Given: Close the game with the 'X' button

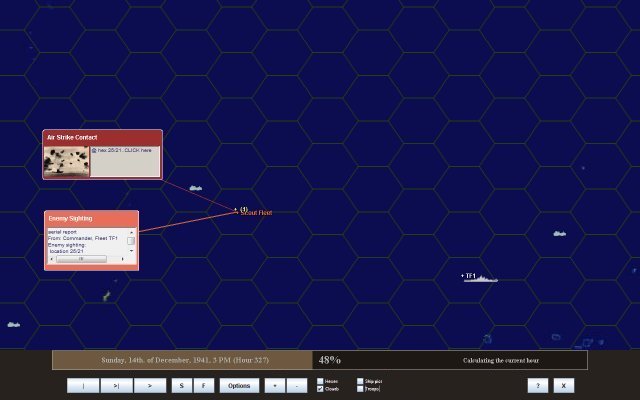Looking at the screenshot, I should tap(564, 385).
